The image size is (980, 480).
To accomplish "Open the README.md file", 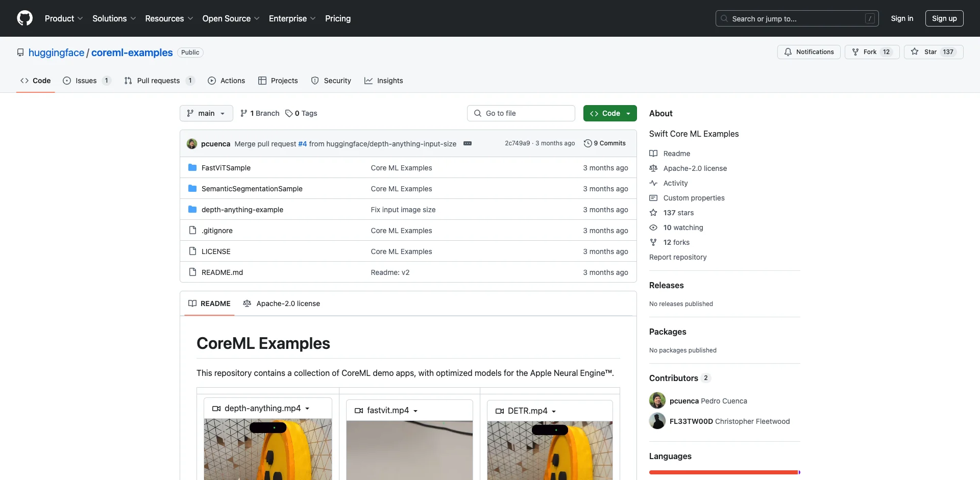I will click(222, 272).
